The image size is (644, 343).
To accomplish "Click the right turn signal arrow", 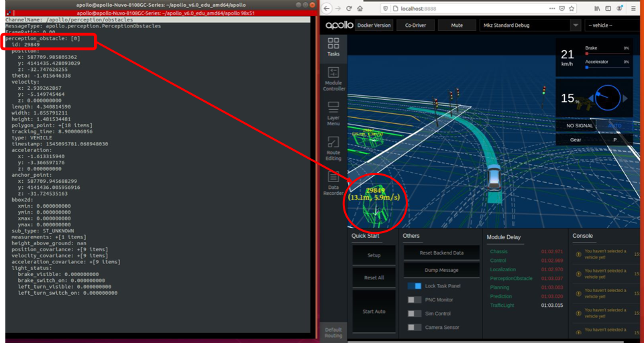I will coord(625,98).
